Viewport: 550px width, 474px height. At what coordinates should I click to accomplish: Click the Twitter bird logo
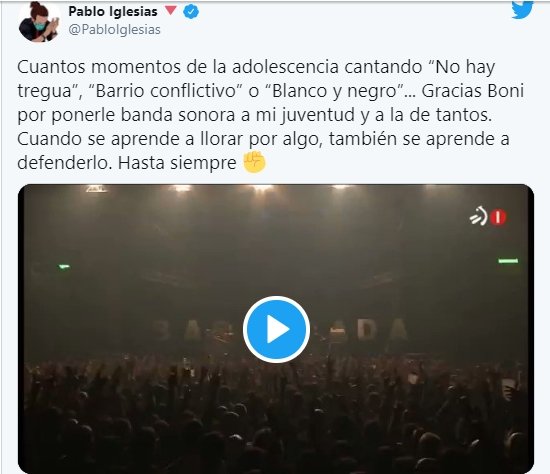coord(522,10)
